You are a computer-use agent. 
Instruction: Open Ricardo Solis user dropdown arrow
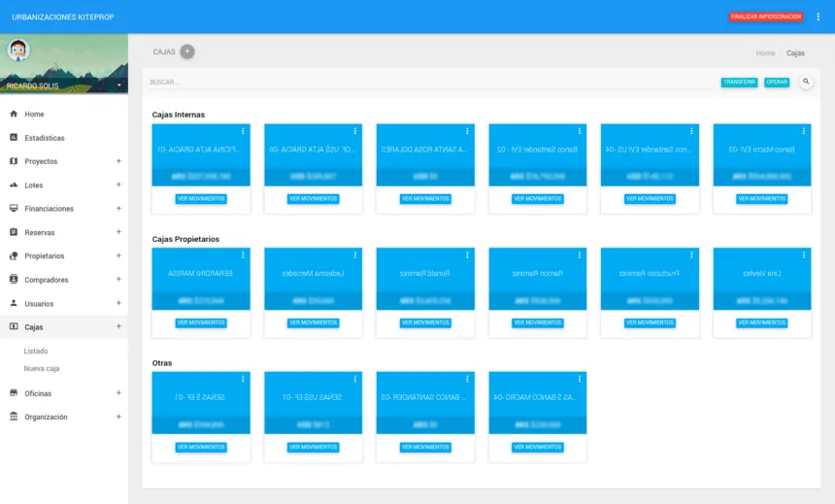(119, 85)
